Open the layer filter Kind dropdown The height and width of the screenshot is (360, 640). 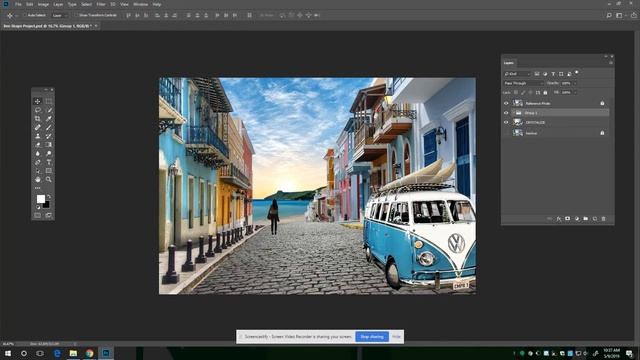[x=517, y=74]
